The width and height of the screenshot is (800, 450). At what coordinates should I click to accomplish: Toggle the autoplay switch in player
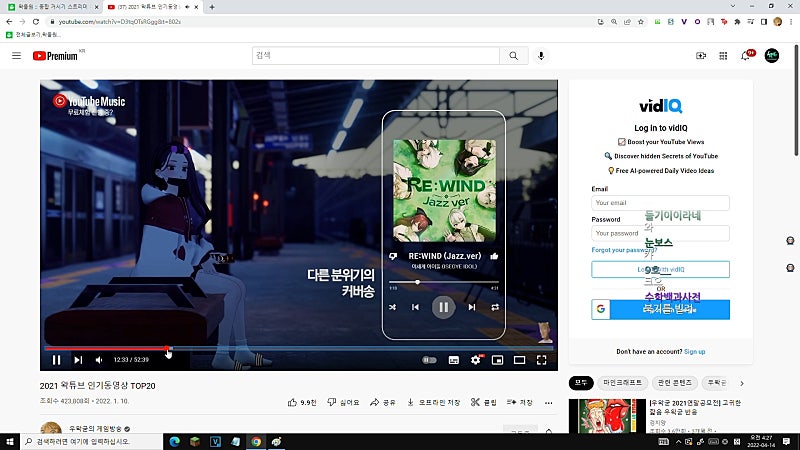pyautogui.click(x=429, y=360)
